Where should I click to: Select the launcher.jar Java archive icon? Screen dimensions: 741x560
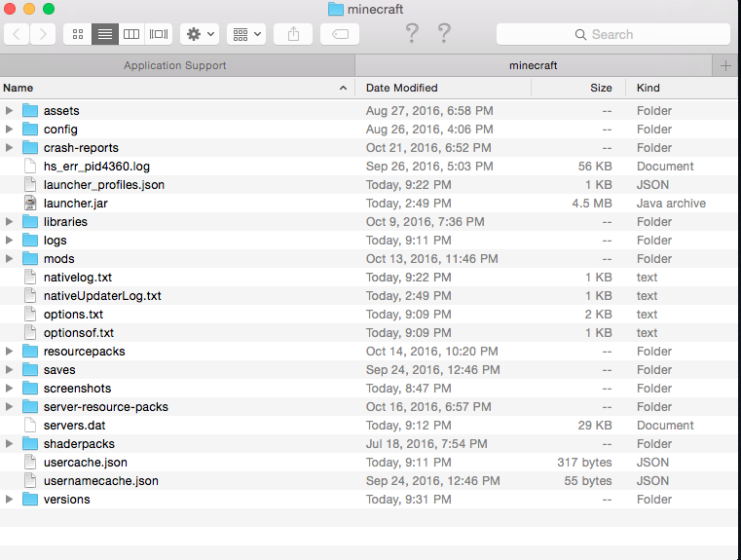coord(30,204)
